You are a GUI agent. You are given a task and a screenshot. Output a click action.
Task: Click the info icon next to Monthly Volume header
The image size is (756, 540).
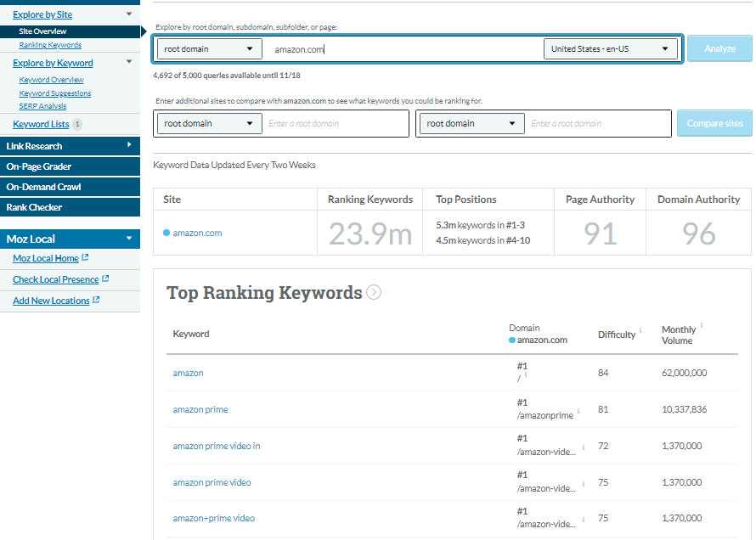pyautogui.click(x=702, y=326)
